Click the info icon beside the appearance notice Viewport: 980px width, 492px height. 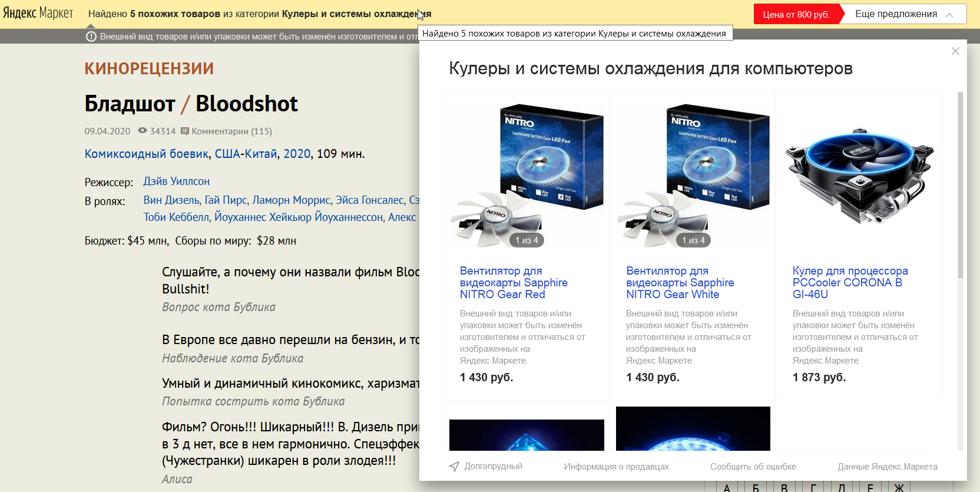coord(91,37)
